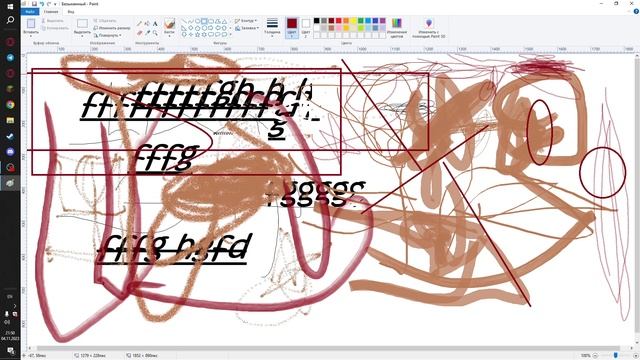Expand the Select (Выделить) dropdown arrow
640x360 pixels.
click(x=82, y=36)
